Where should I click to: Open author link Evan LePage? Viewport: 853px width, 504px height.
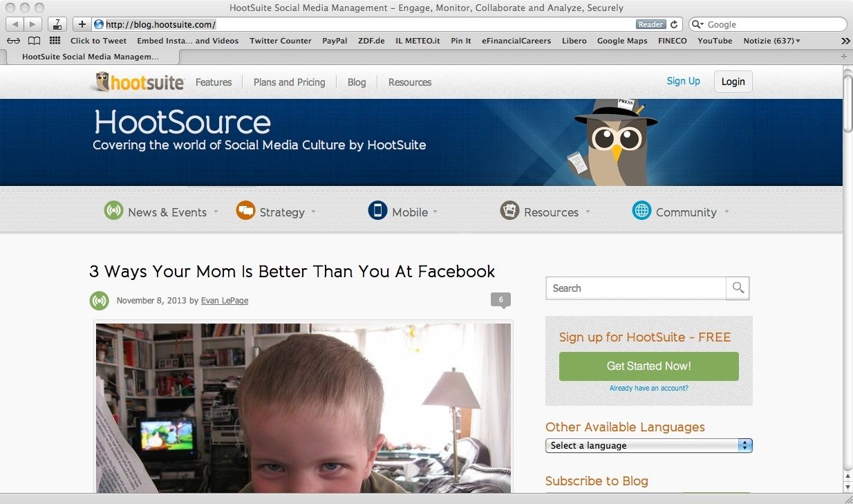click(225, 301)
